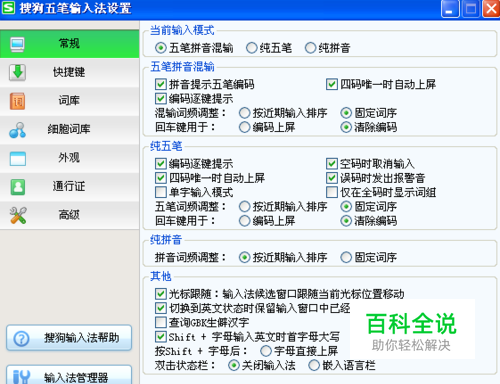Toggle 拼音提示五笔编码 checkbox
500x384 pixels.
[x=161, y=84]
